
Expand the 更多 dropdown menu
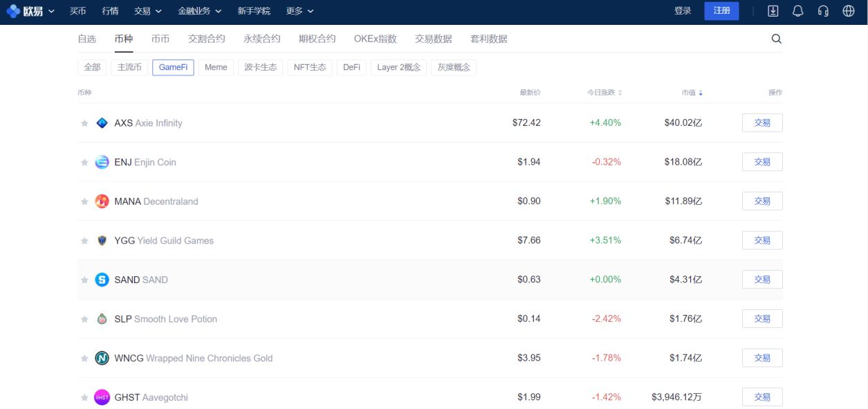point(299,11)
